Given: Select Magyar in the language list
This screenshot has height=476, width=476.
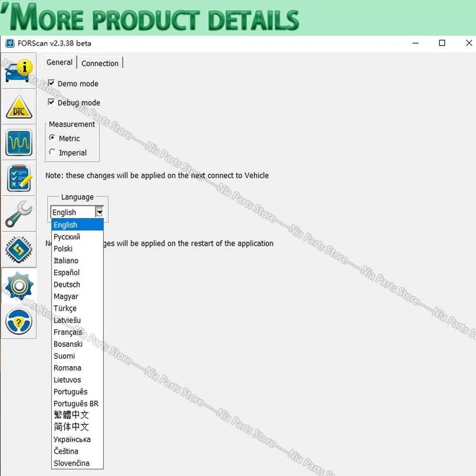Looking at the screenshot, I should [x=78, y=296].
